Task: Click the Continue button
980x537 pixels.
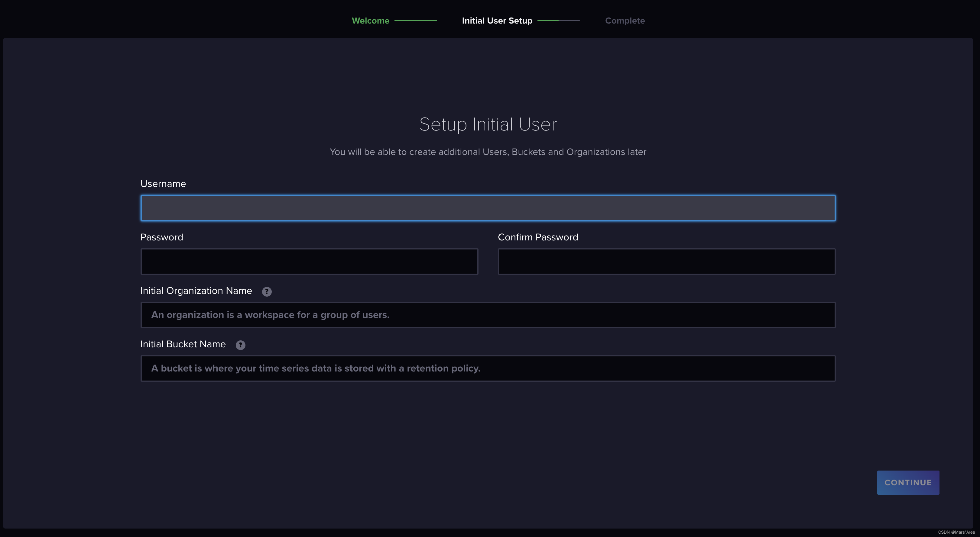Action: (x=908, y=483)
